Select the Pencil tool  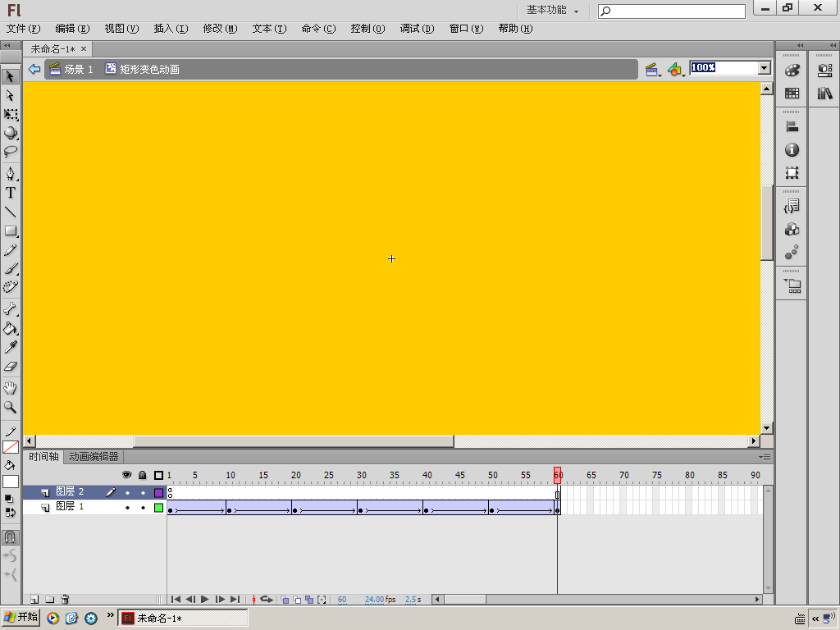click(10, 250)
